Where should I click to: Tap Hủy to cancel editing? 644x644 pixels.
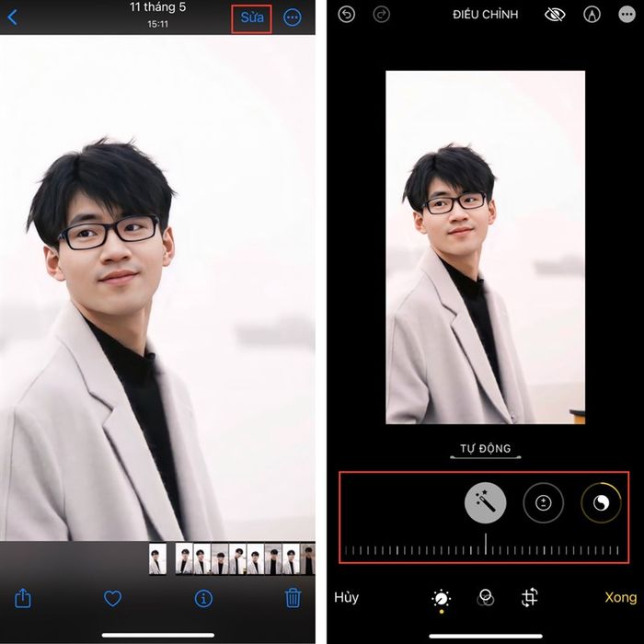pyautogui.click(x=346, y=597)
